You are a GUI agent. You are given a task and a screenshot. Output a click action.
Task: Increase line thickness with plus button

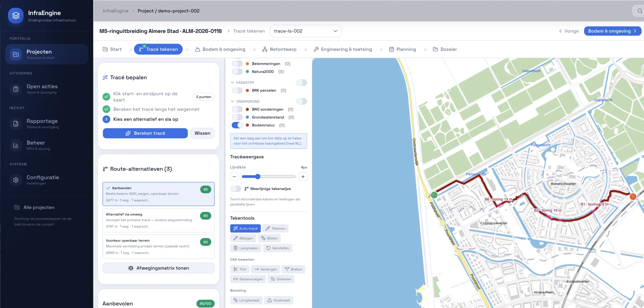pyautogui.click(x=303, y=177)
